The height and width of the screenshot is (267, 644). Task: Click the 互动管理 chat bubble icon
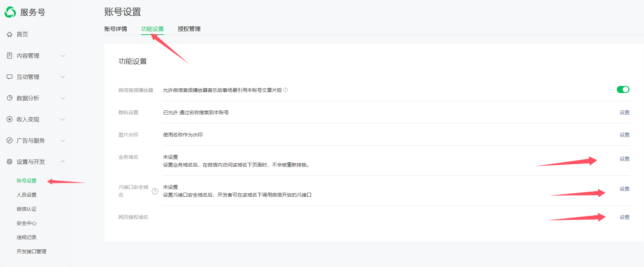coord(10,77)
